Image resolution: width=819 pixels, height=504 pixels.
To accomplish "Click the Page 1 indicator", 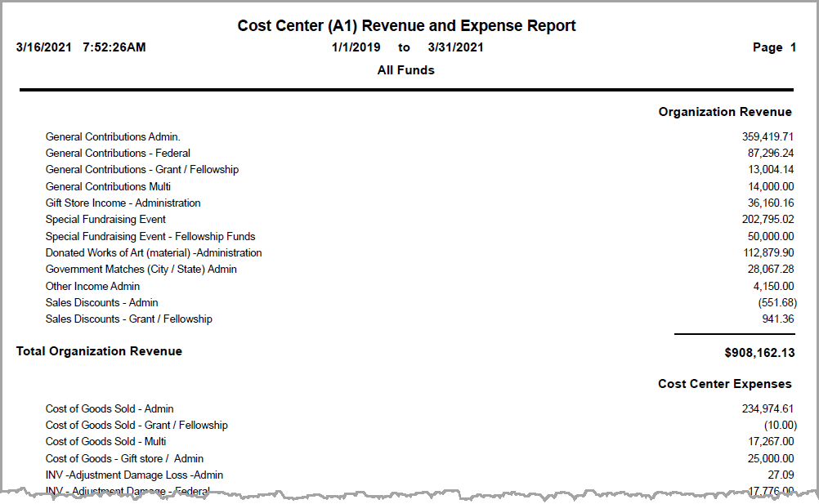I will coord(773,47).
